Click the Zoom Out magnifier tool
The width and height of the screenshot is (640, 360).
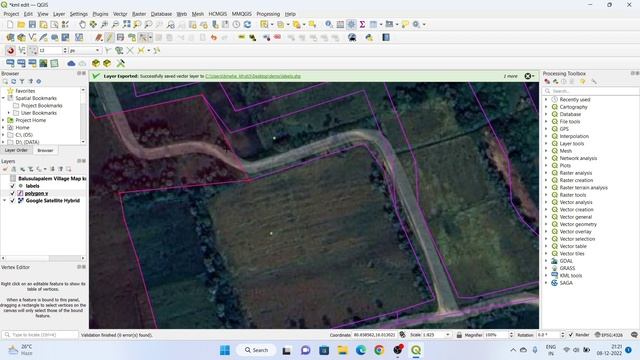pos(116,24)
